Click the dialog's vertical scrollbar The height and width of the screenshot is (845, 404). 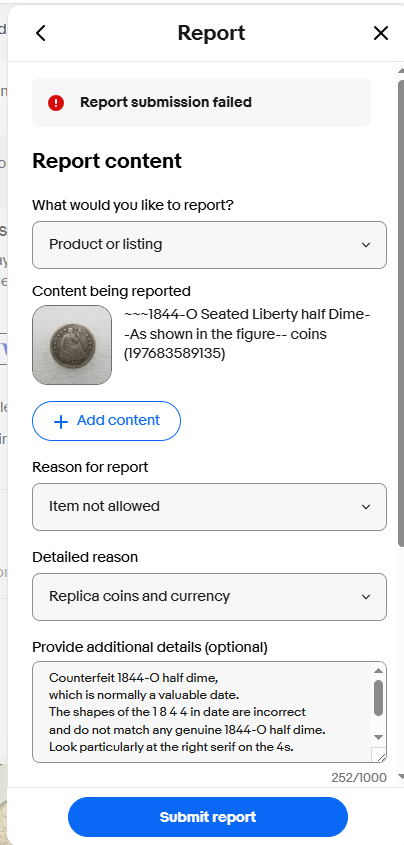click(x=400, y=313)
